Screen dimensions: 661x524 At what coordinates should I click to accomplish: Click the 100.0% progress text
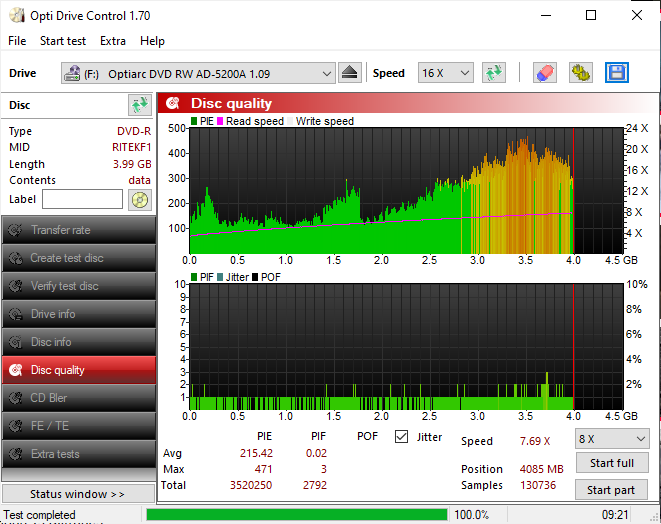pos(471,515)
